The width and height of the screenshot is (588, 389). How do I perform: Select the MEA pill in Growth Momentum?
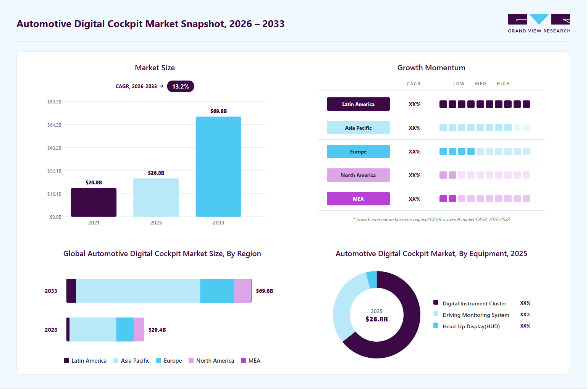pyautogui.click(x=358, y=199)
